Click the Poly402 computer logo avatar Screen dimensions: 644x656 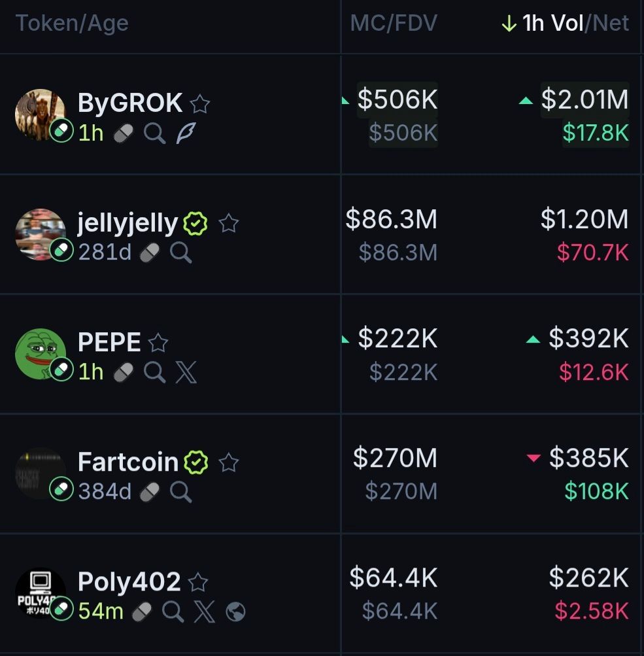(x=39, y=591)
